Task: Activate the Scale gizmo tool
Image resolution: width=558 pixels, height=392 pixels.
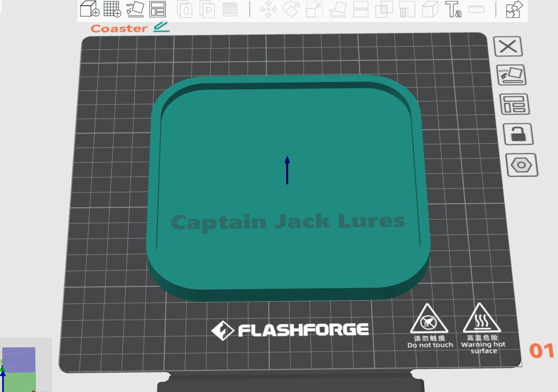Action: [314, 9]
